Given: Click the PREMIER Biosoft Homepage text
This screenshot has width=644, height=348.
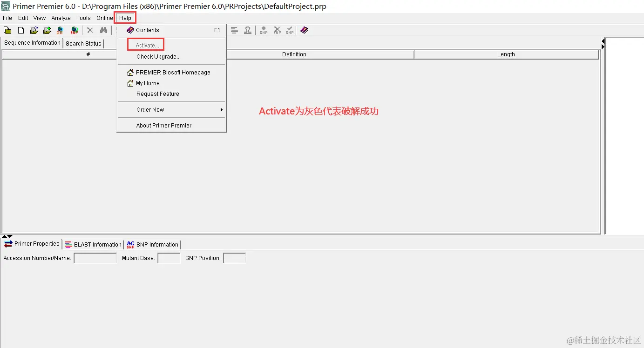Looking at the screenshot, I should tap(173, 73).
